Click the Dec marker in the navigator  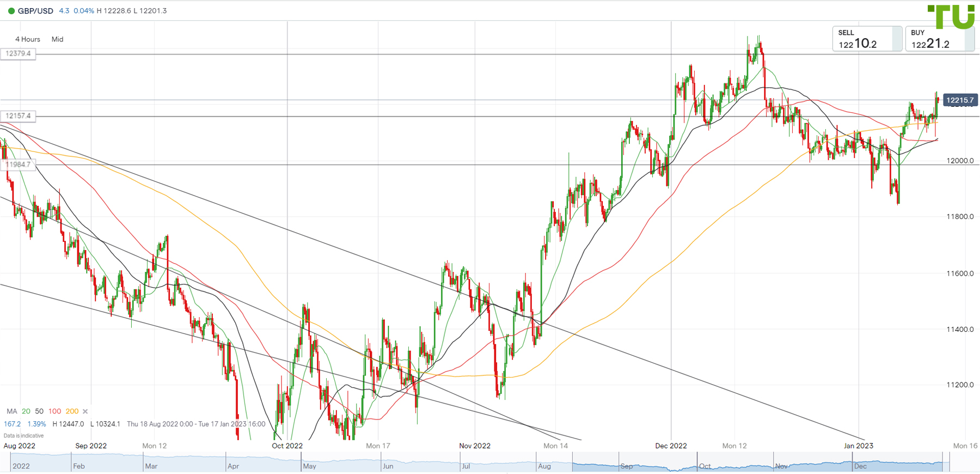(861, 466)
